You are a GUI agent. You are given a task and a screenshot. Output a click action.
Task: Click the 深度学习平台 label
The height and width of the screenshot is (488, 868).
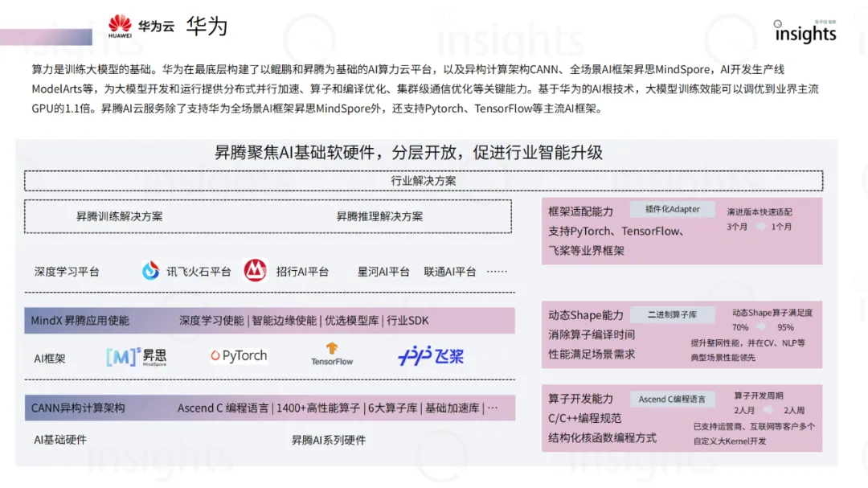tap(67, 272)
